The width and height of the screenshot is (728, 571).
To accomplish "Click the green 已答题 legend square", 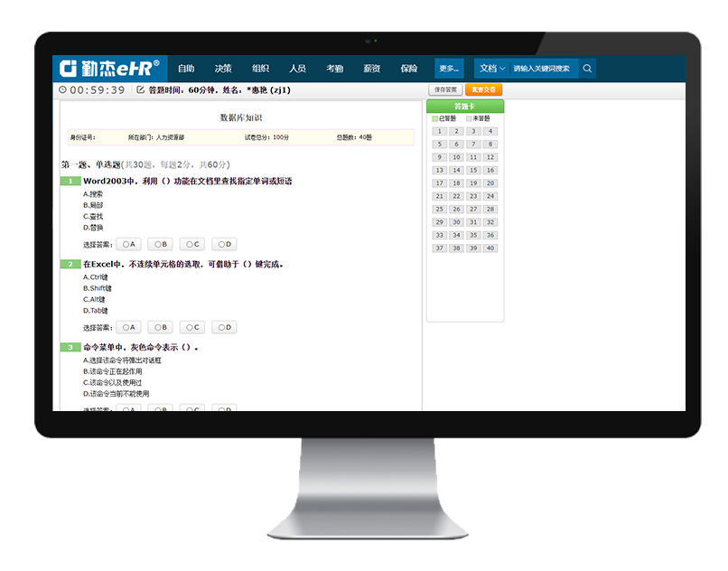I will [x=435, y=118].
